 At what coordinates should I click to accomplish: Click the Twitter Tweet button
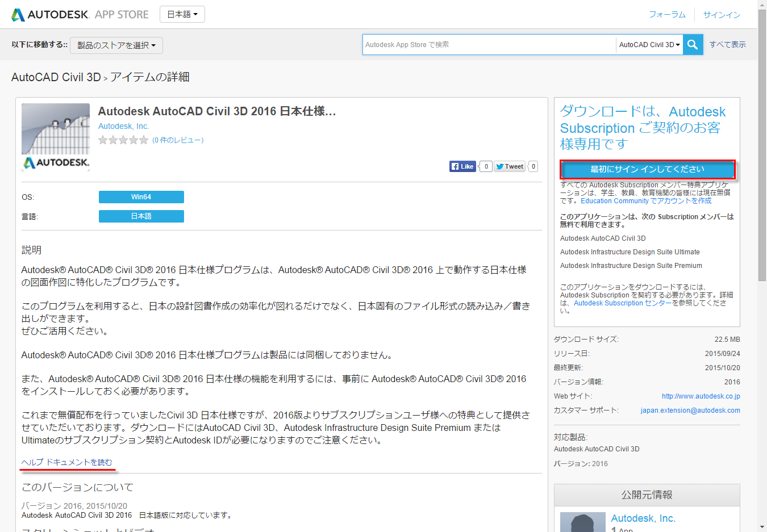(x=510, y=166)
